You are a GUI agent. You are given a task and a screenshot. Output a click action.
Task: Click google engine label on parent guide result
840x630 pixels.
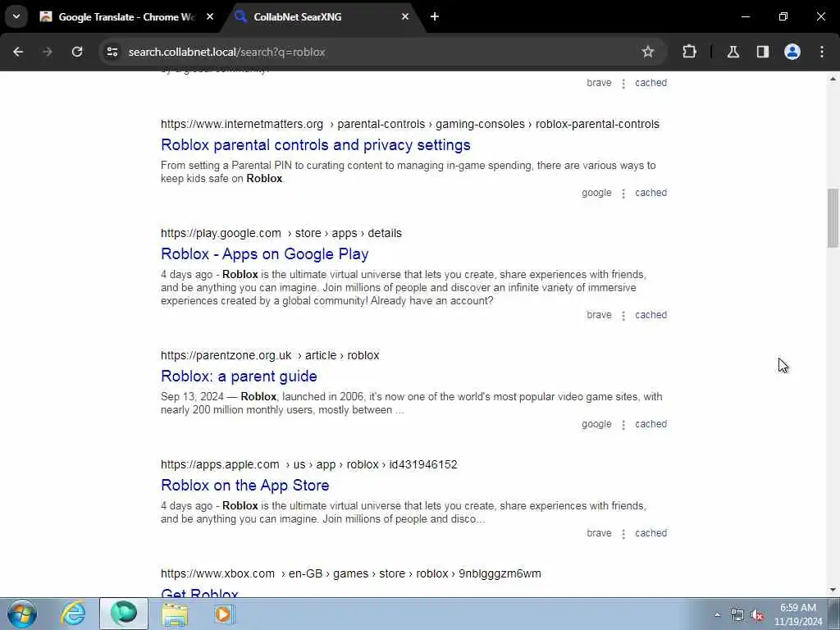(x=596, y=424)
